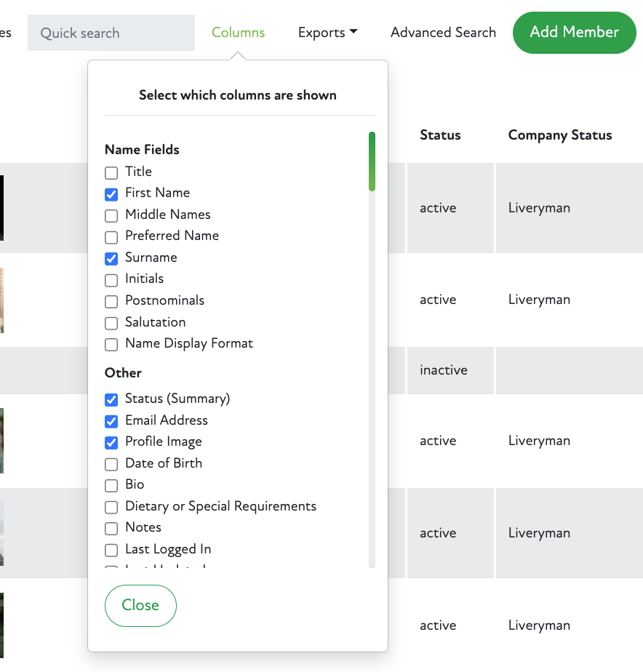Turn on the Postnominals column

(x=111, y=301)
